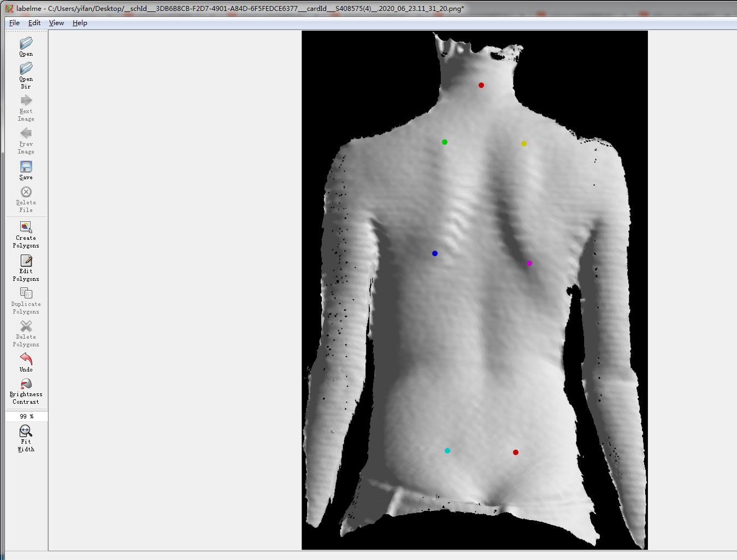Image resolution: width=737 pixels, height=560 pixels.
Task: Click the 99% zoom value field
Action: tap(26, 416)
